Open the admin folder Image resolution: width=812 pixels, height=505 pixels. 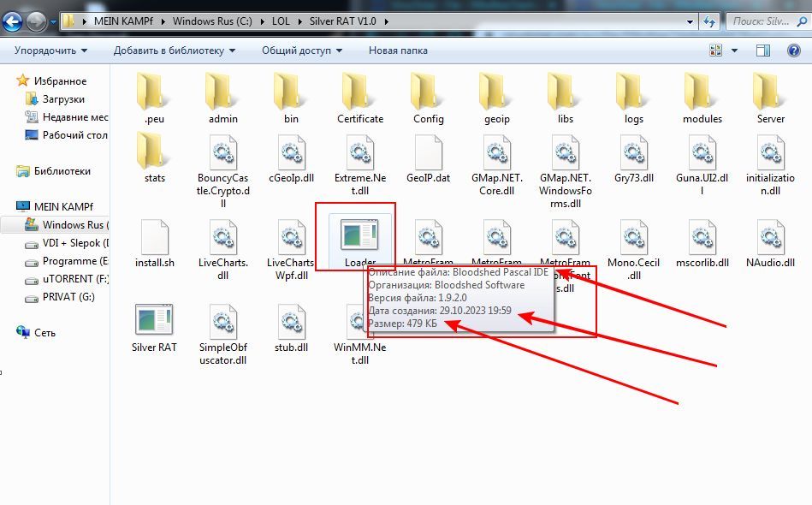pos(222,98)
